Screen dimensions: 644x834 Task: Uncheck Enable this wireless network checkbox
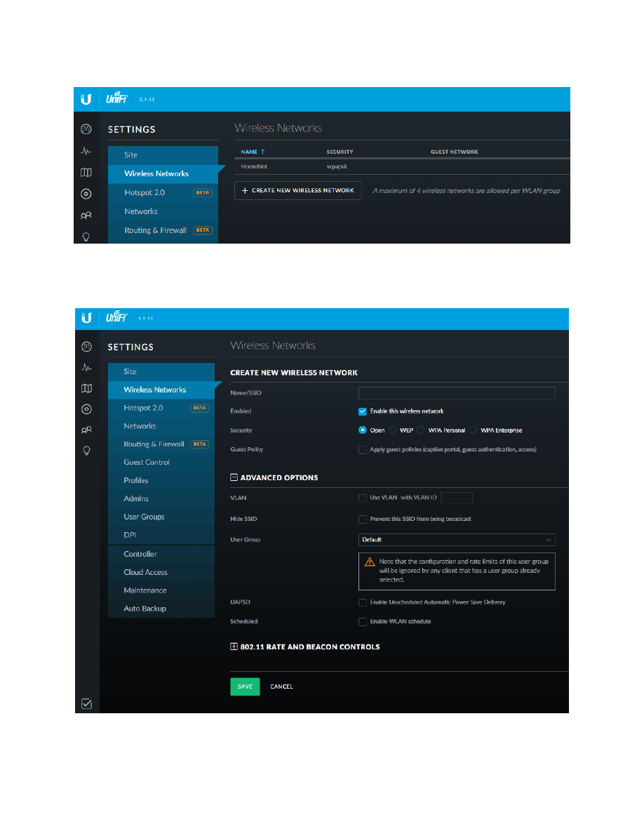[363, 411]
